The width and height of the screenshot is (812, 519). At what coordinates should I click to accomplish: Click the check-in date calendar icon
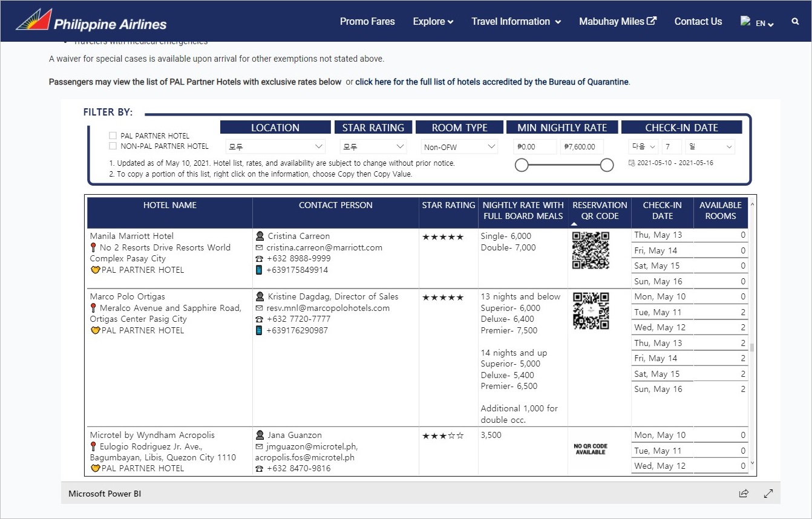pyautogui.click(x=632, y=163)
